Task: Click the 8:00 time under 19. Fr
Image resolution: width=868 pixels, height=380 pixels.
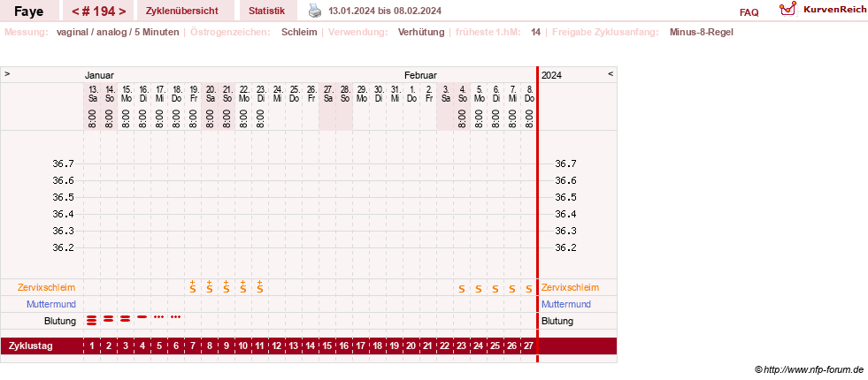Action: point(193,118)
